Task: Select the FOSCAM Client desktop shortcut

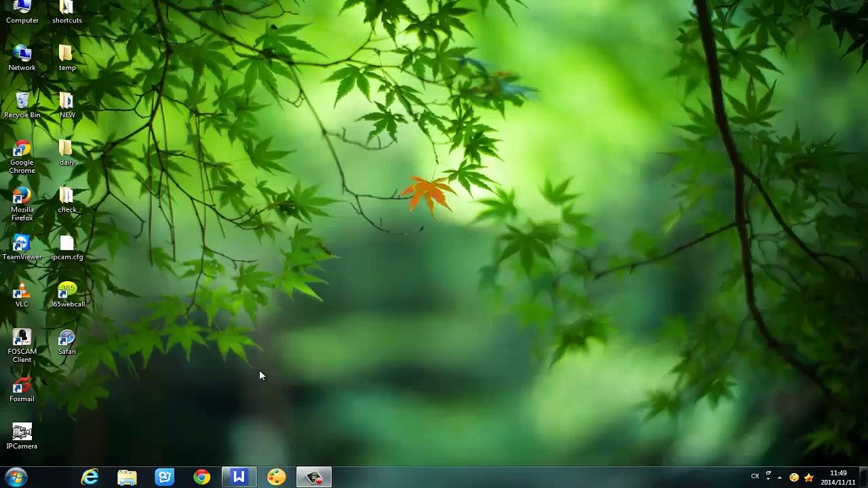Action: (x=22, y=346)
